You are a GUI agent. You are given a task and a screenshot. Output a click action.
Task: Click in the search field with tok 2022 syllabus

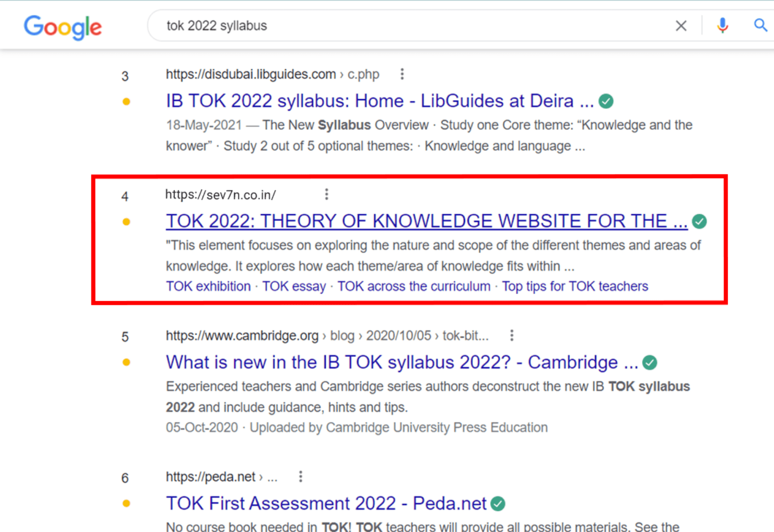pos(411,26)
